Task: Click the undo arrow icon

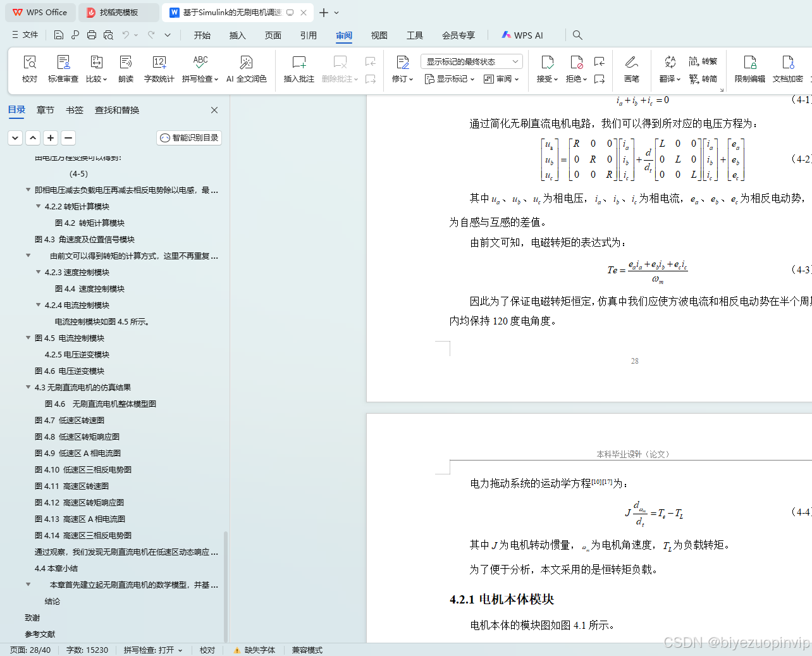Action: 126,35
